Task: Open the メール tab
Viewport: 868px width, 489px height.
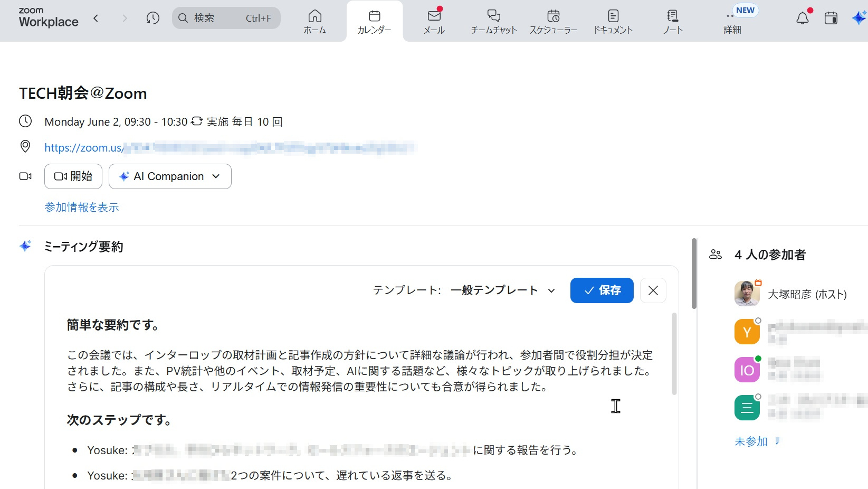Action: point(434,22)
